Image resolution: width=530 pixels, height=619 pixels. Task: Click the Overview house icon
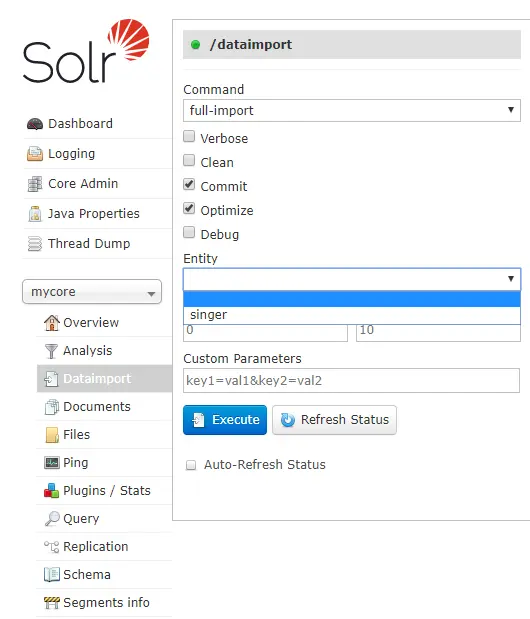tap(52, 323)
